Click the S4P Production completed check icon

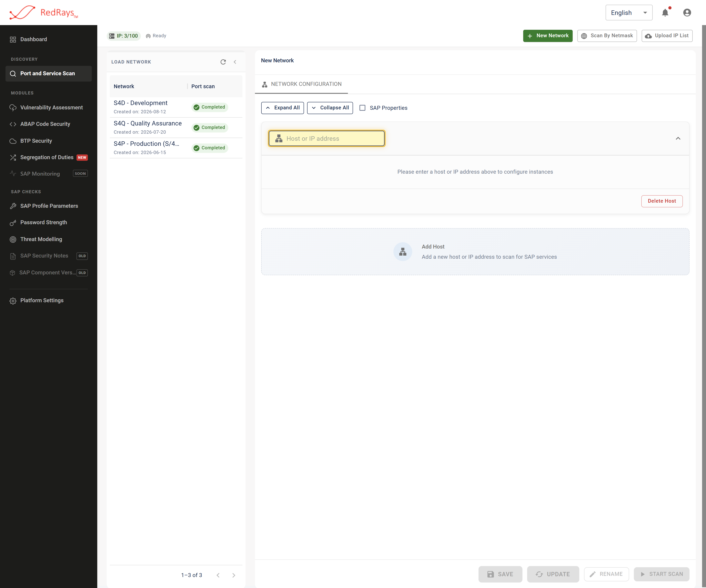(x=196, y=148)
